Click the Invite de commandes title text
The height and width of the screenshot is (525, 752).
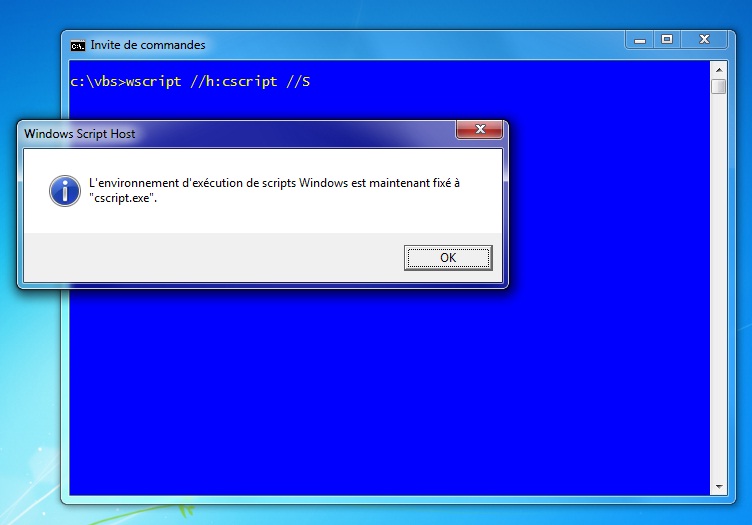pyautogui.click(x=148, y=45)
